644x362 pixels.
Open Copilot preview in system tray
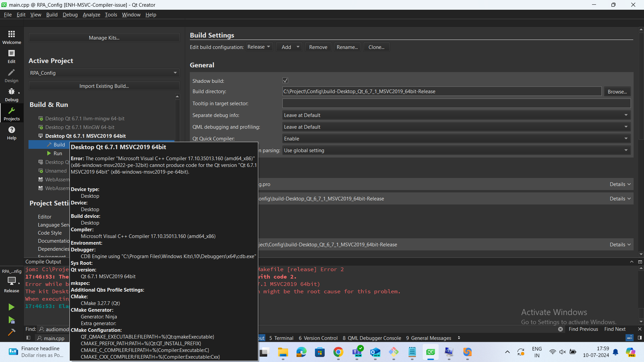point(631,352)
